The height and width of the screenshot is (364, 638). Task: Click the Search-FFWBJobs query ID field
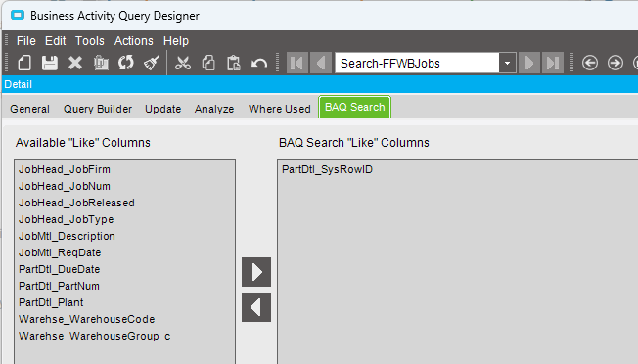[x=417, y=63]
